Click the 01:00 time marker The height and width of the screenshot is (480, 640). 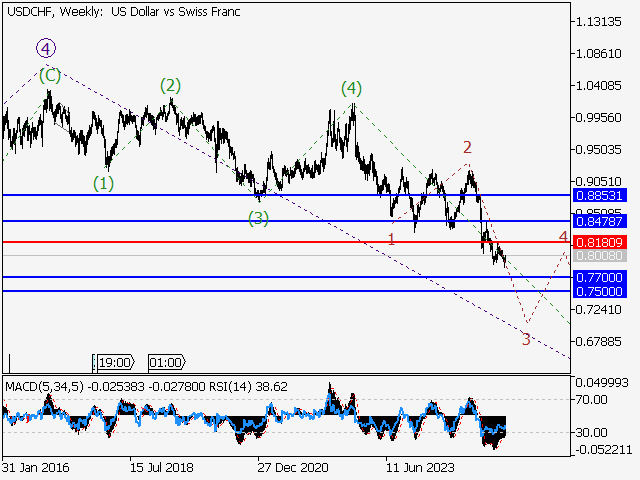164,362
